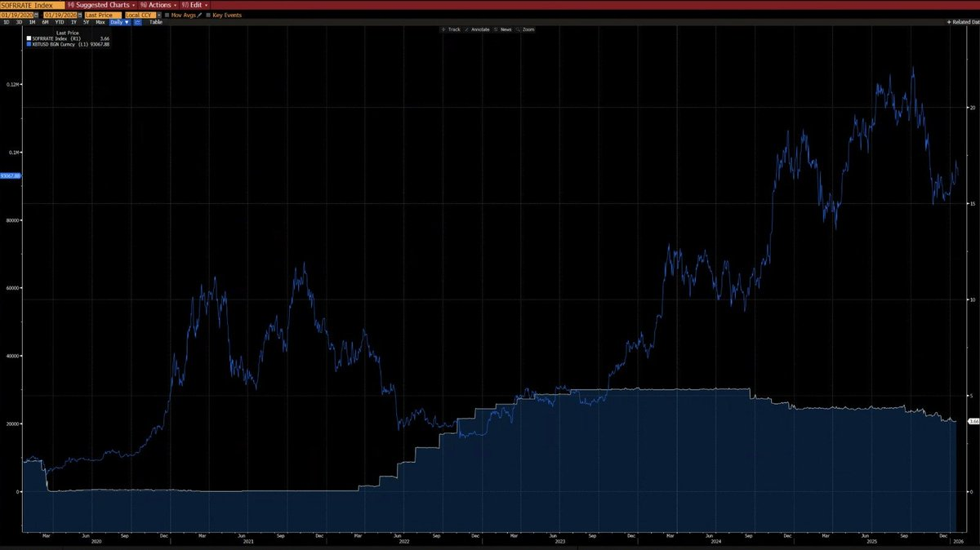The width and height of the screenshot is (980, 550).
Task: Open the end date calendar picker
Action: 78,15
